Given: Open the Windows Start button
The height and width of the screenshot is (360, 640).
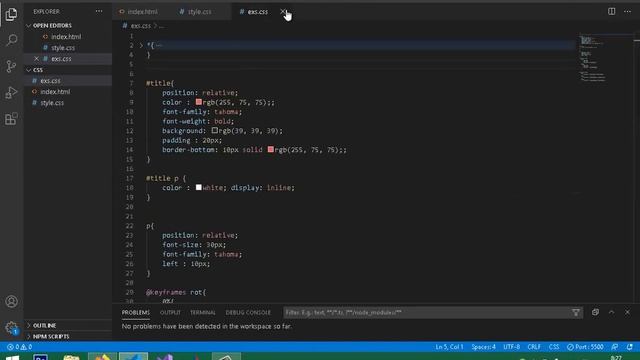Looking at the screenshot, I should pyautogui.click(x=12, y=357).
